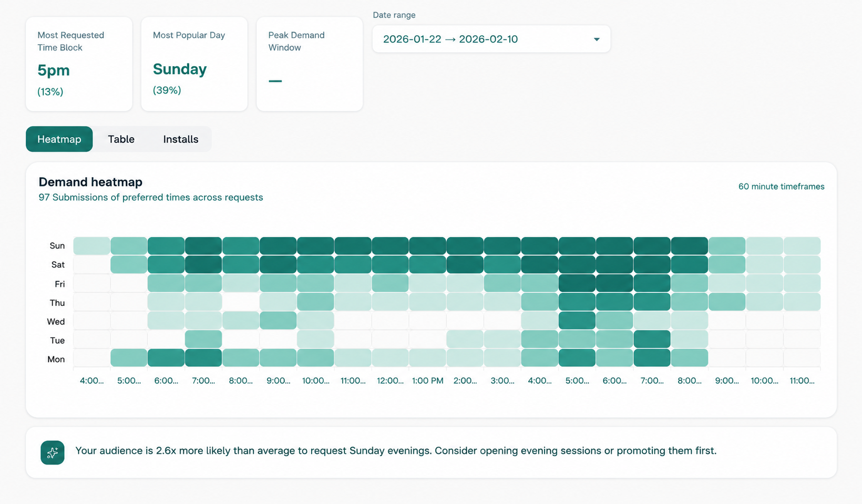Select the 2026-01-22 to 2026-02-10 date range field
Image resolution: width=862 pixels, height=504 pixels.
491,39
